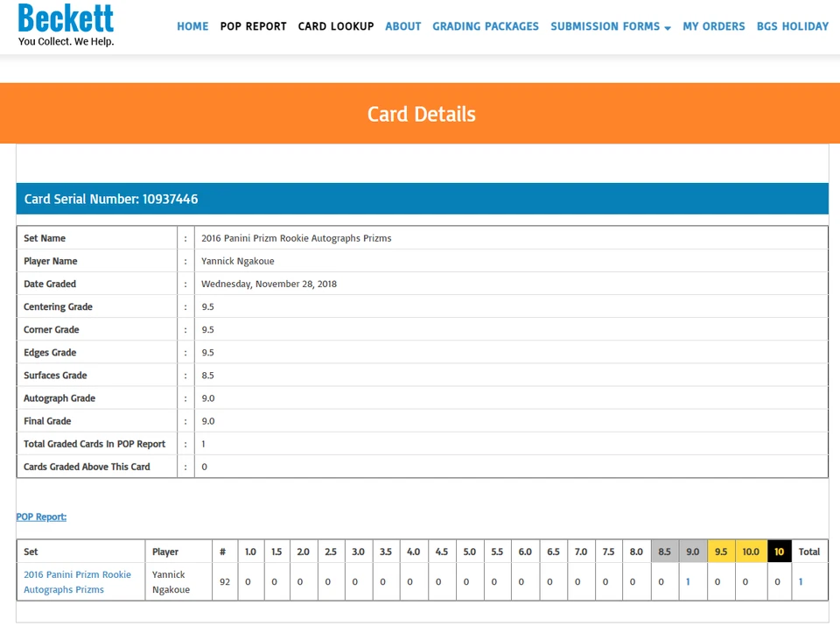Image resolution: width=840 pixels, height=640 pixels.
Task: Open 2016 Panini Prizm Rookie Autographs Prizms set link
Action: pos(77,581)
